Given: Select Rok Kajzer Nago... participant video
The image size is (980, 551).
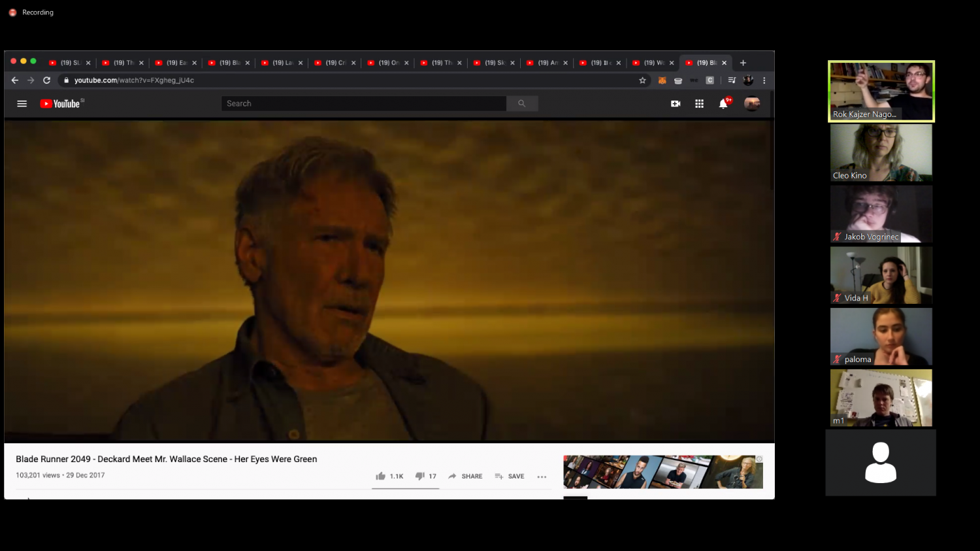Looking at the screenshot, I should [x=881, y=92].
